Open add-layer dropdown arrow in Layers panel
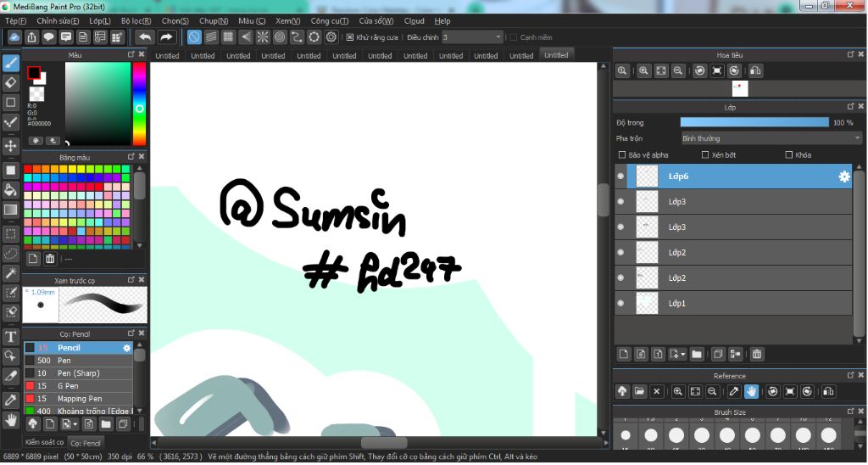 click(683, 354)
